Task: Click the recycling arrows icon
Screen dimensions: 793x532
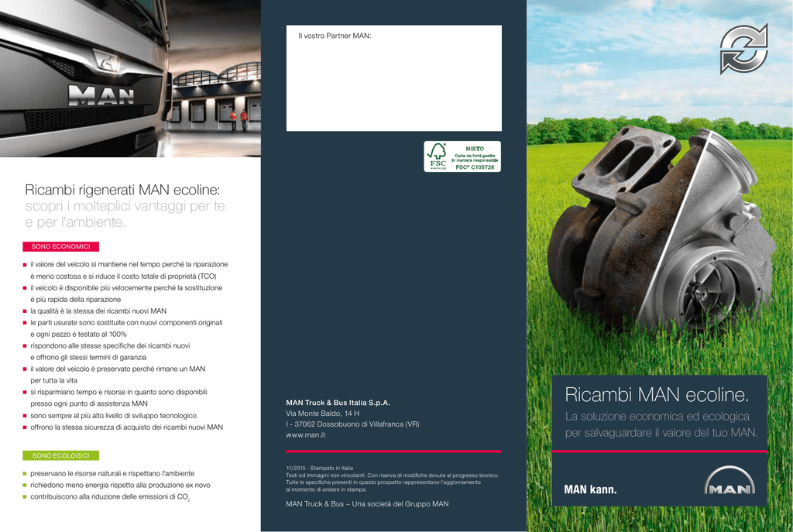Action: pos(744,49)
